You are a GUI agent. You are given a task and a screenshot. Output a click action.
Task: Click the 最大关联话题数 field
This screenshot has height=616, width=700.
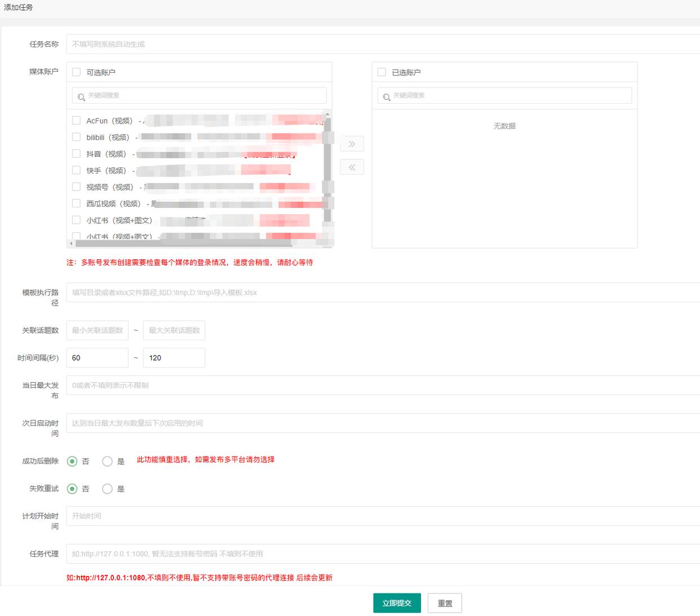coord(174,330)
